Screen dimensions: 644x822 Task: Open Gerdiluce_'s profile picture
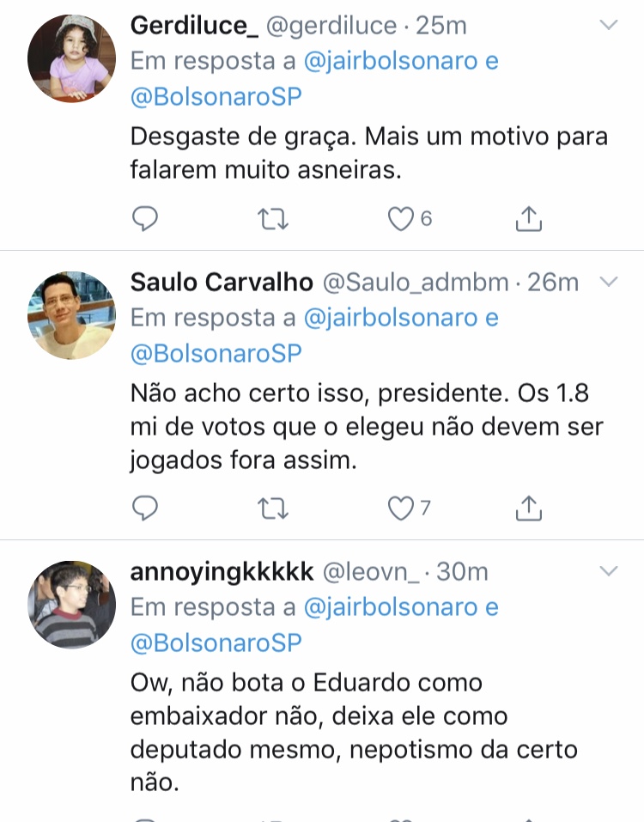tap(71, 58)
